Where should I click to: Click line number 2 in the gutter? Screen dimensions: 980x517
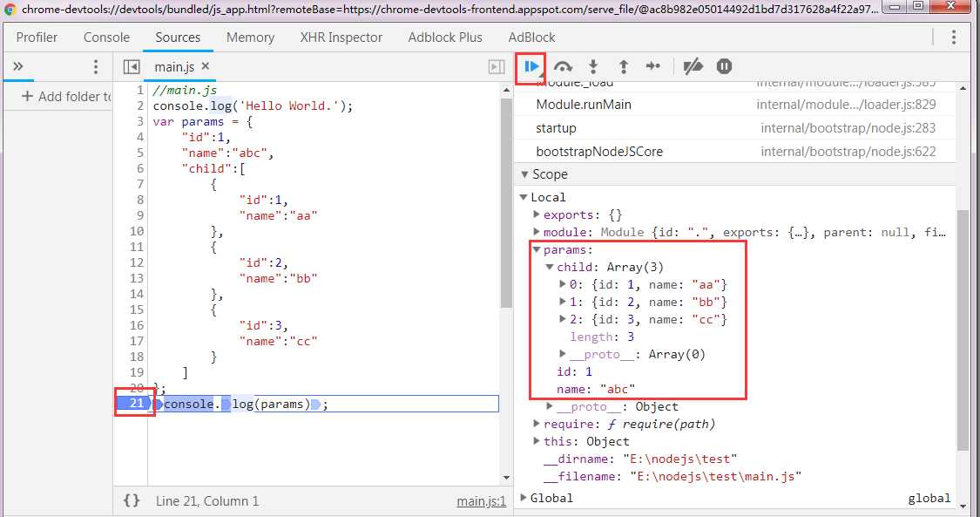coord(140,106)
